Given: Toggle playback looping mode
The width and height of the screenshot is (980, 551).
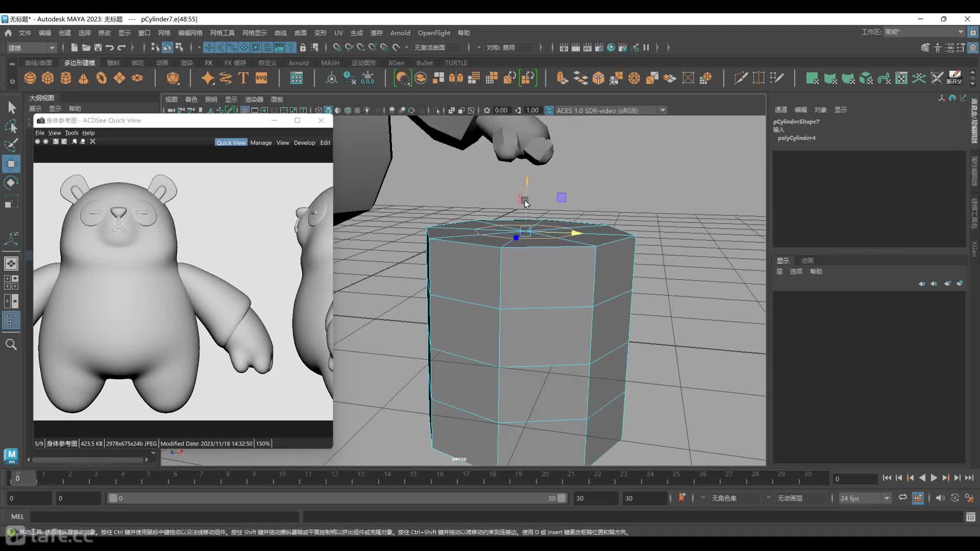Looking at the screenshot, I should [902, 498].
